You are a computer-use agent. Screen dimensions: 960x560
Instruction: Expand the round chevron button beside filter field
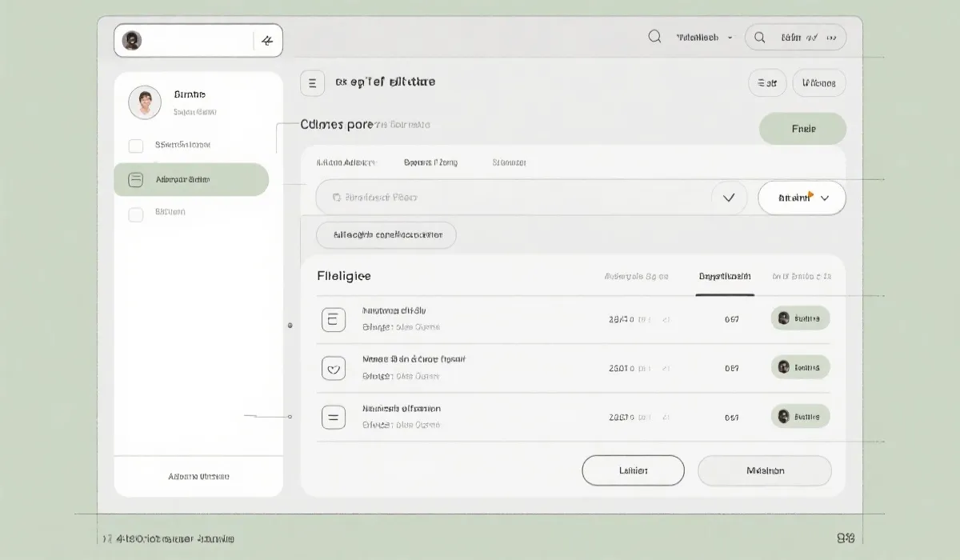(729, 198)
